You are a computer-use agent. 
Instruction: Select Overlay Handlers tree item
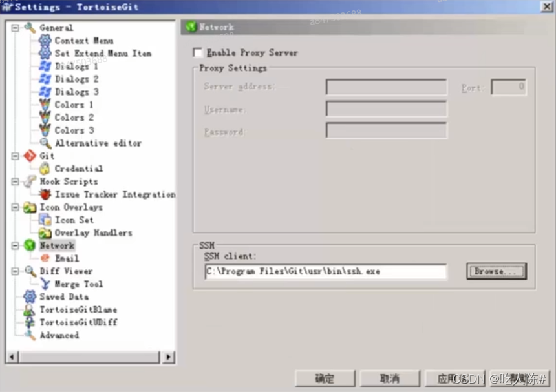(93, 233)
